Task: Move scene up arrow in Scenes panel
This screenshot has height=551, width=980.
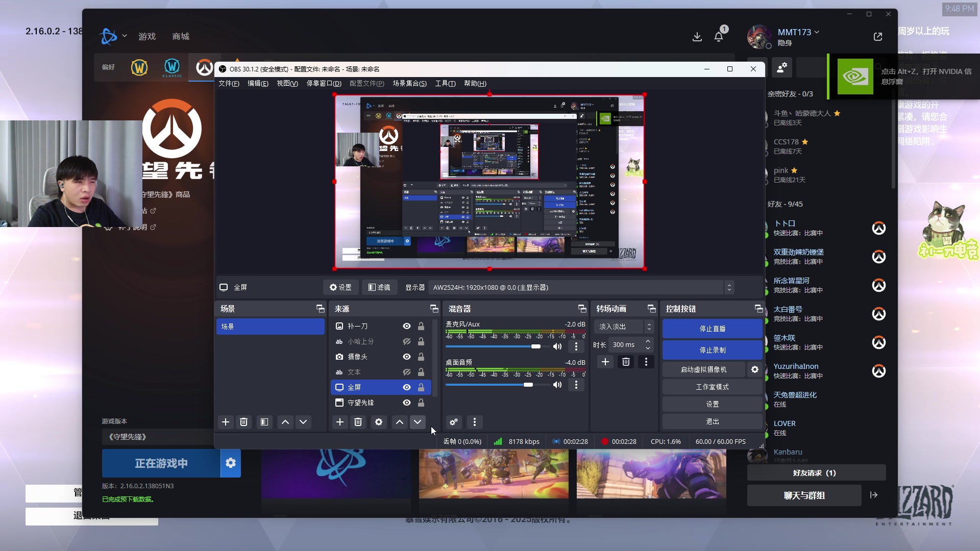Action: tap(285, 422)
